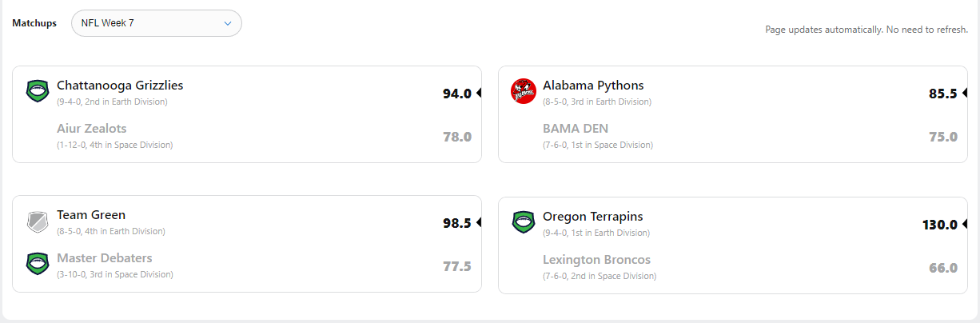Click the winner arrow beside score 85.5

tap(965, 93)
